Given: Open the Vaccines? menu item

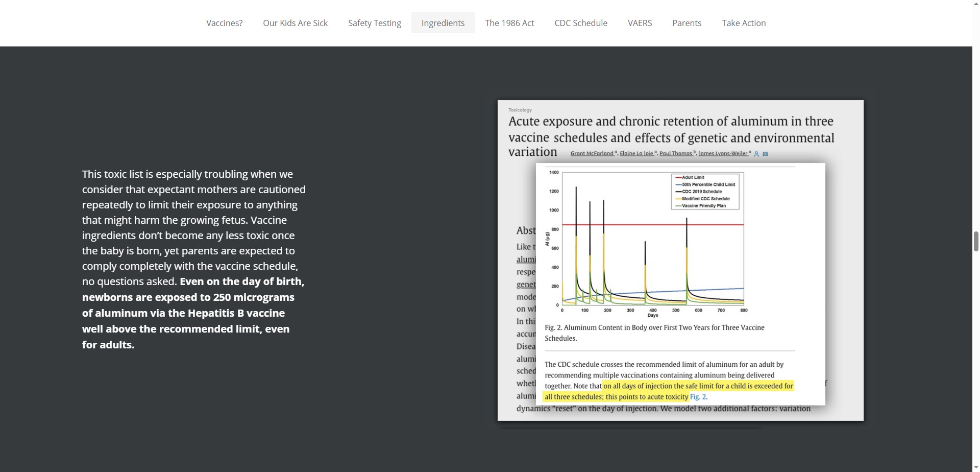Looking at the screenshot, I should (224, 23).
